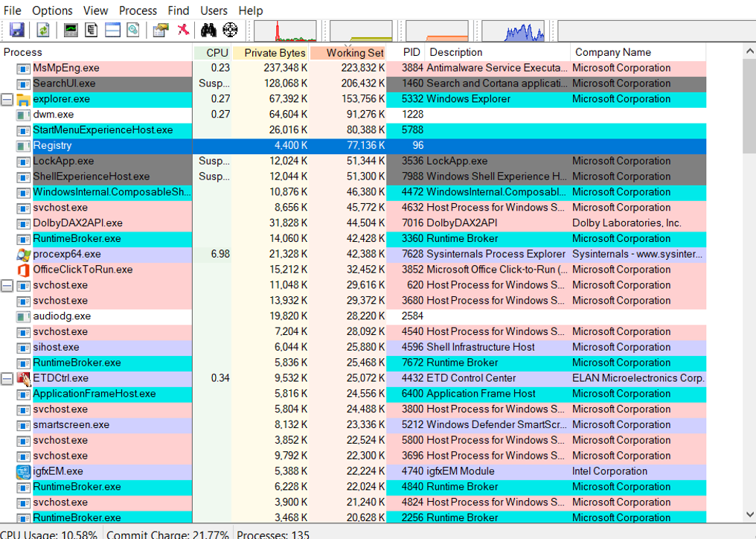Click the commit history mini graph
The image size is (756, 539).
(361, 31)
